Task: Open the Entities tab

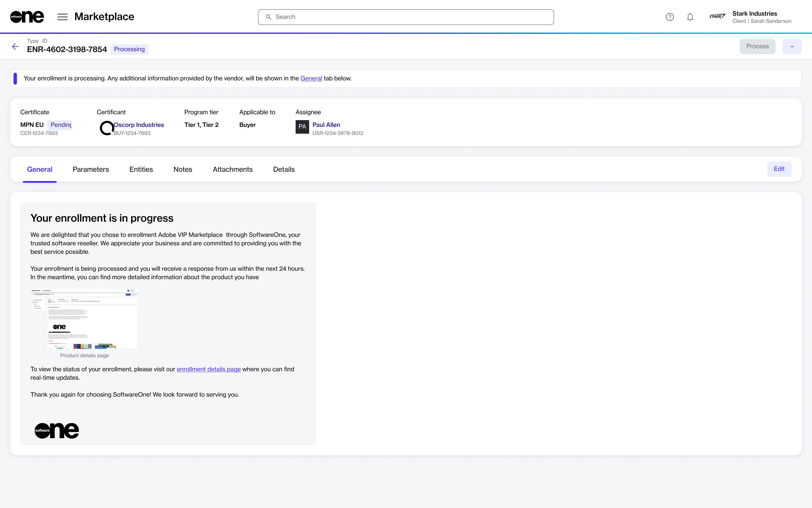Action: [x=141, y=169]
